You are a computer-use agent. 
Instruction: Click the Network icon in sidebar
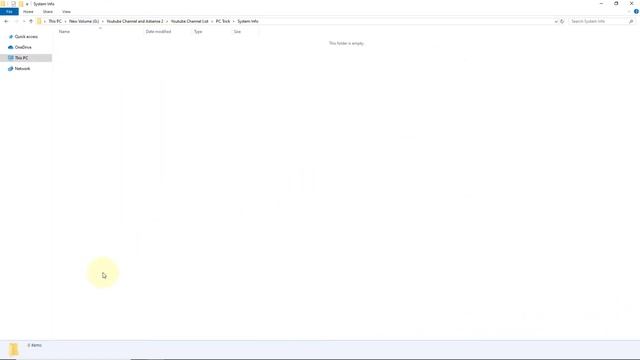click(11, 69)
